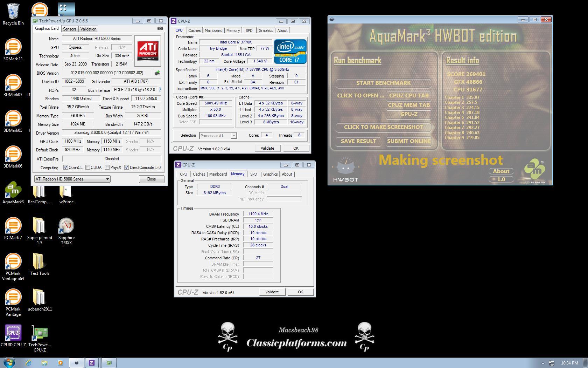This screenshot has height=368, width=588.
Task: Switch to GPU-Z taskbar button
Action: click(x=109, y=363)
